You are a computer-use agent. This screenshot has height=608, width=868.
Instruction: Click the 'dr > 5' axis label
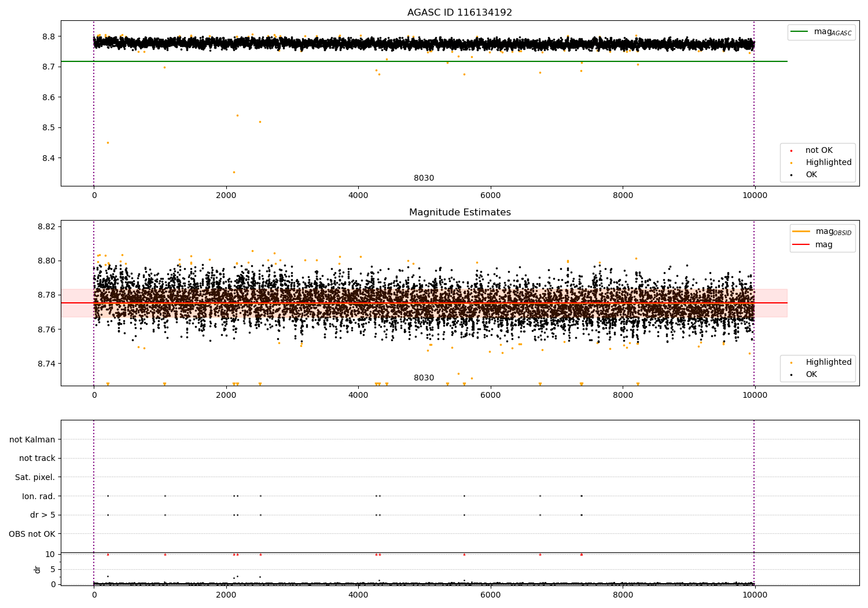tap(43, 515)
